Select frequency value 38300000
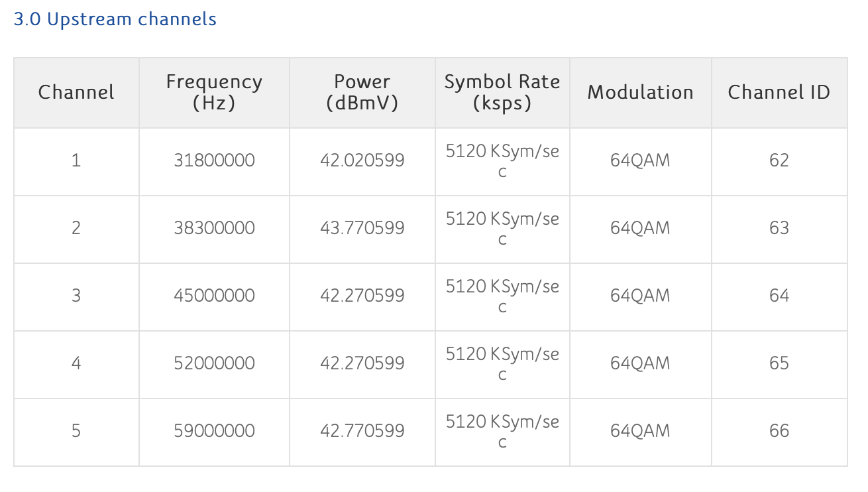 pyautogui.click(x=214, y=228)
